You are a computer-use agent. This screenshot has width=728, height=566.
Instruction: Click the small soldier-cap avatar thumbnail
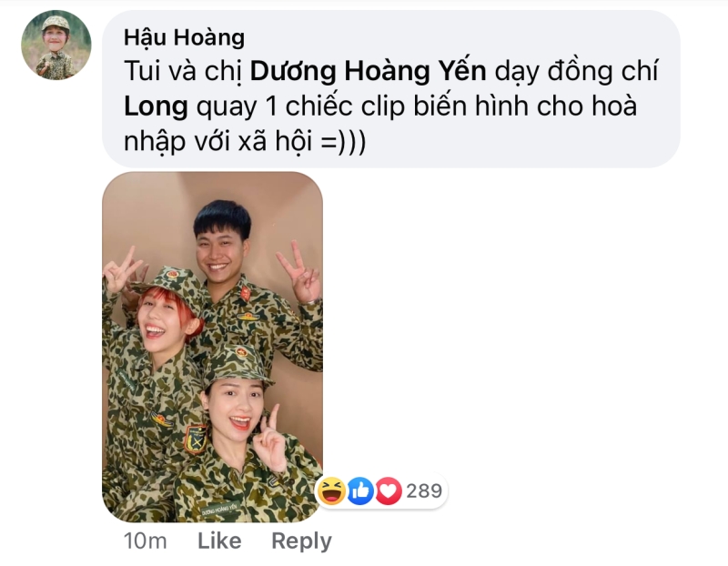[56, 45]
